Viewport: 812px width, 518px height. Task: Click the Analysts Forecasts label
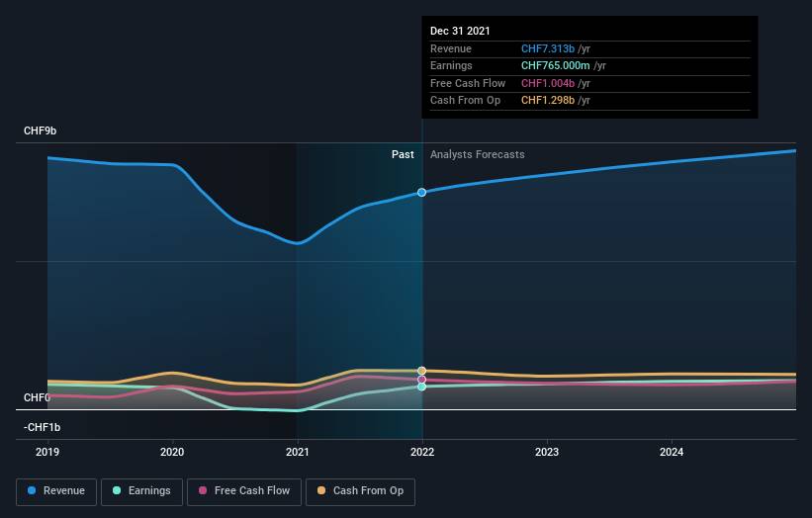[x=477, y=155]
